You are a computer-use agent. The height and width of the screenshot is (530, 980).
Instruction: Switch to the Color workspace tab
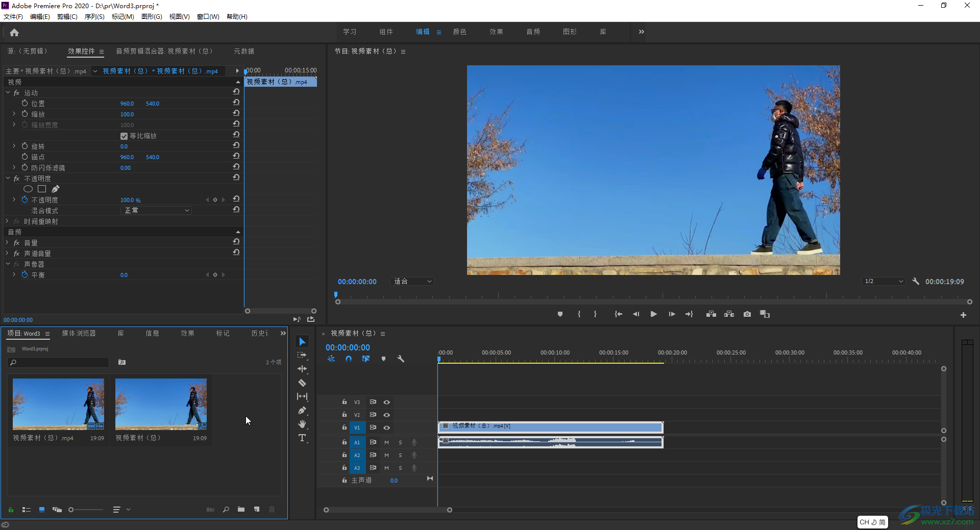click(x=459, y=32)
